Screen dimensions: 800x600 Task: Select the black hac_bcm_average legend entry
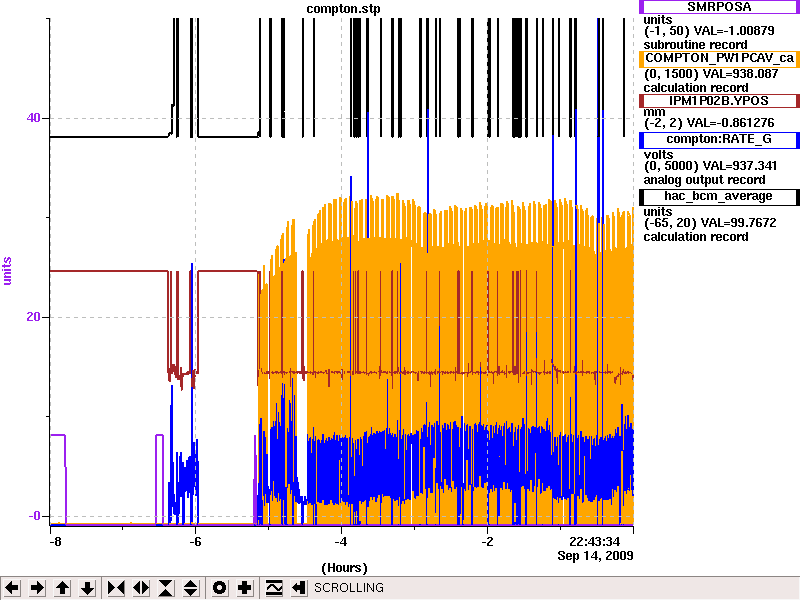click(719, 196)
